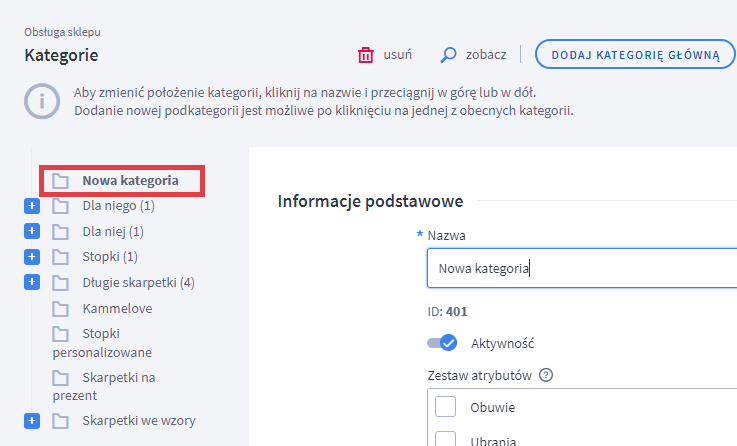Toggle the Aktywność switch
Screen dimensions: 737x446
[442, 343]
